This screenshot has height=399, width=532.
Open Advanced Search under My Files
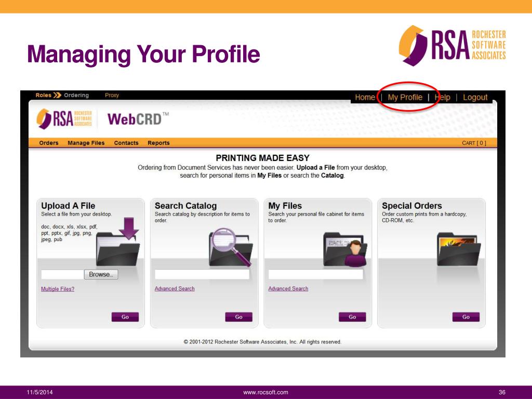(x=288, y=289)
